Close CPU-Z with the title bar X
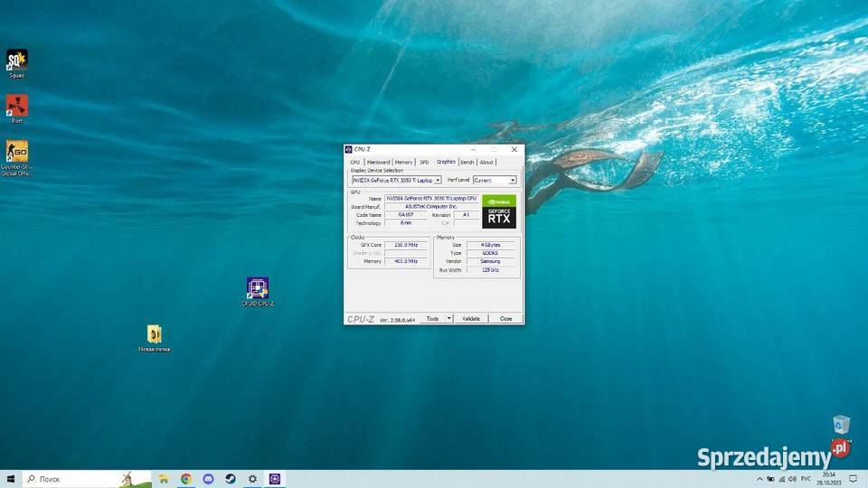 tap(514, 149)
